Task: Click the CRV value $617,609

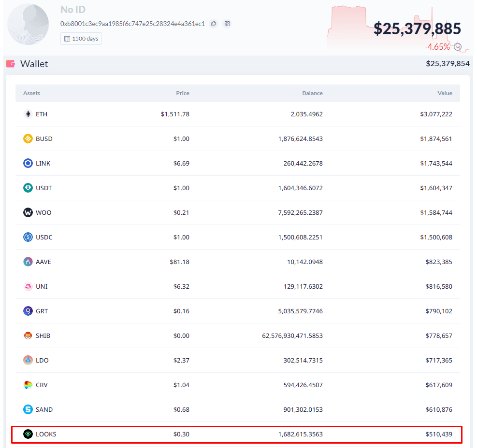Action: (439, 385)
